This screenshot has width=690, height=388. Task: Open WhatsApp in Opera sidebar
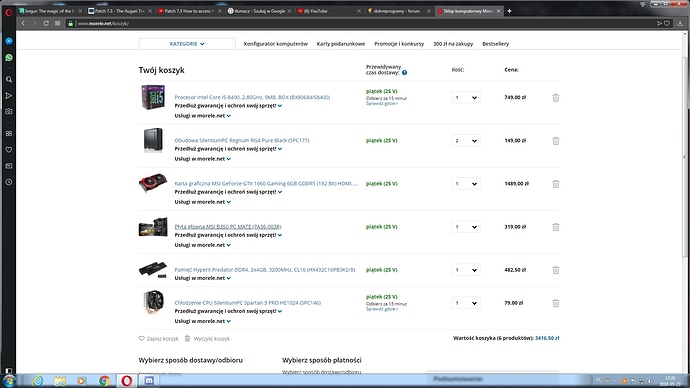pyautogui.click(x=9, y=58)
